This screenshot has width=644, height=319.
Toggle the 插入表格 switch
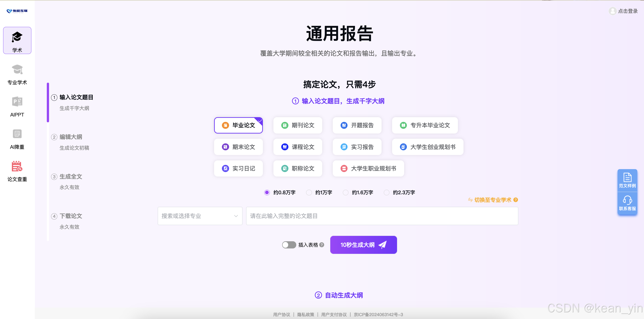pos(289,245)
